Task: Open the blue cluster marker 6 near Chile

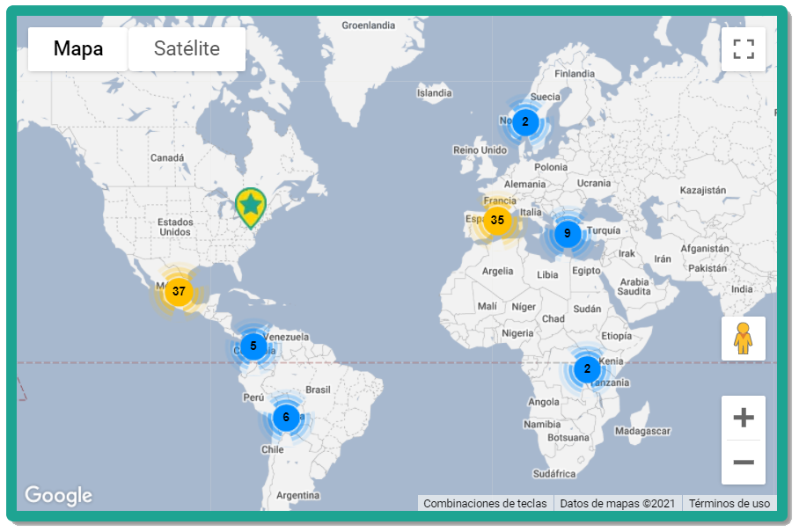Action: tap(286, 418)
